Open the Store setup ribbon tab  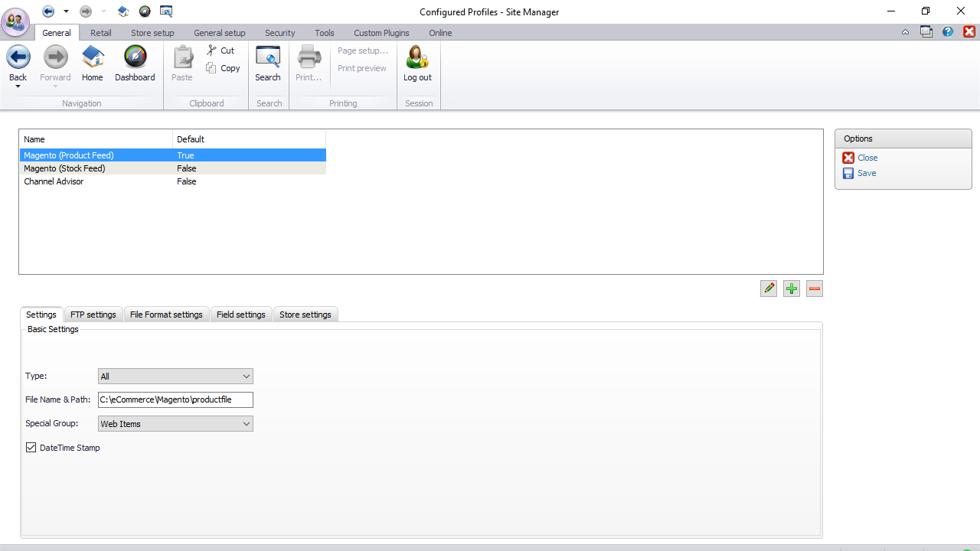click(152, 33)
